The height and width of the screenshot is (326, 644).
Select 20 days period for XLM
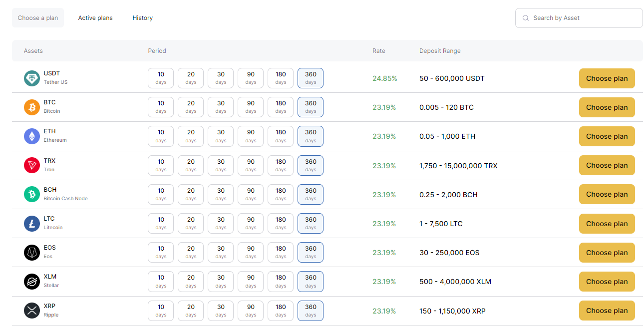(x=191, y=282)
